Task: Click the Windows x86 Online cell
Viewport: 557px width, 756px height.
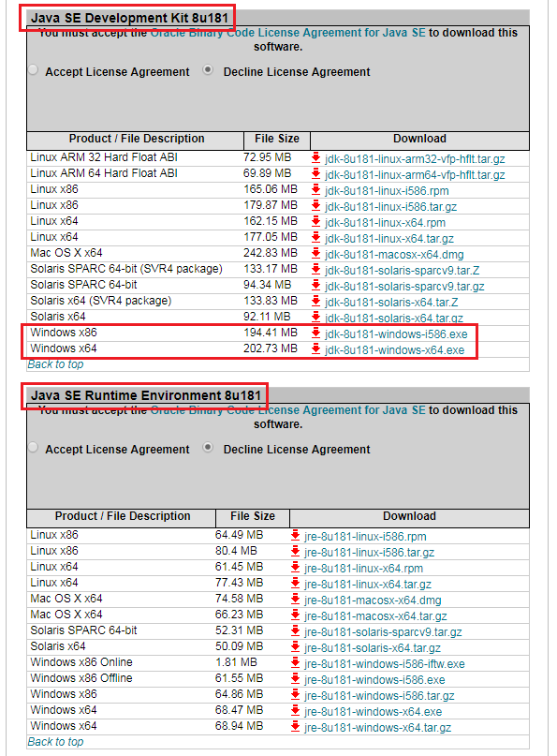Action: 81,662
